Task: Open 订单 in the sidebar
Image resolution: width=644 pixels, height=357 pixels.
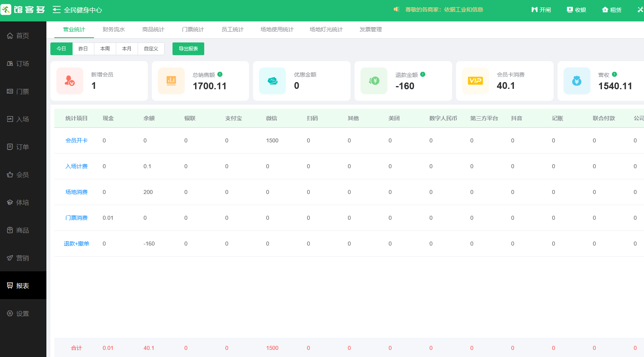Action: [x=23, y=147]
